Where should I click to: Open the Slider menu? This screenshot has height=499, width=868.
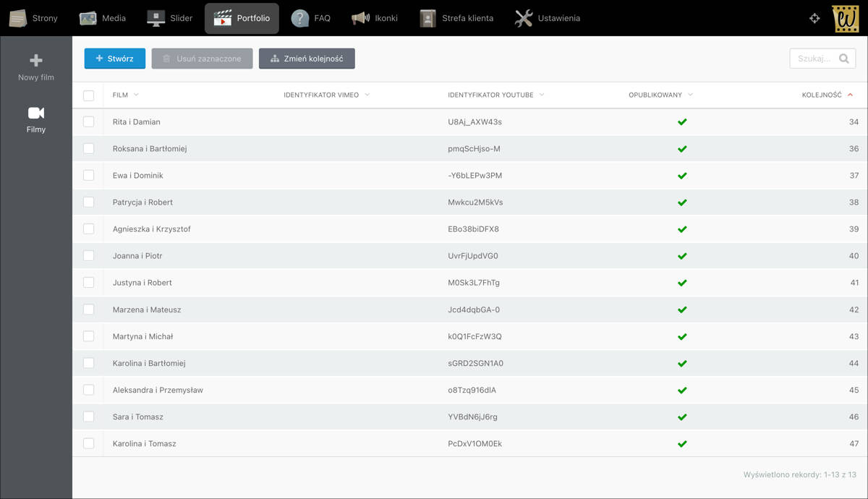170,18
